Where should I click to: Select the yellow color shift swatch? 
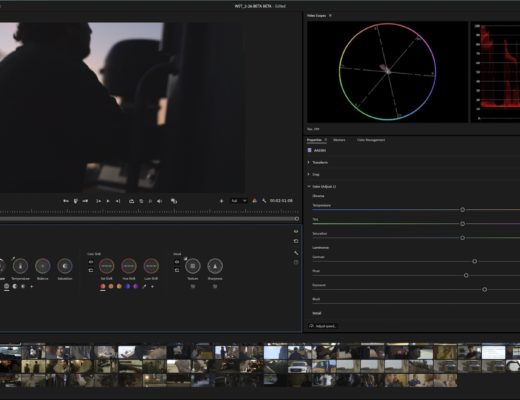click(119, 286)
